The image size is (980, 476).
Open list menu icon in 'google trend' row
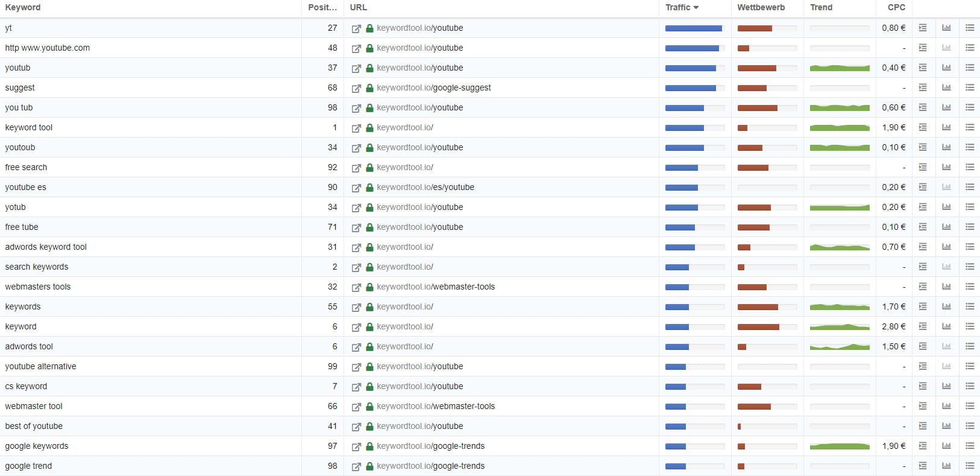(x=970, y=466)
